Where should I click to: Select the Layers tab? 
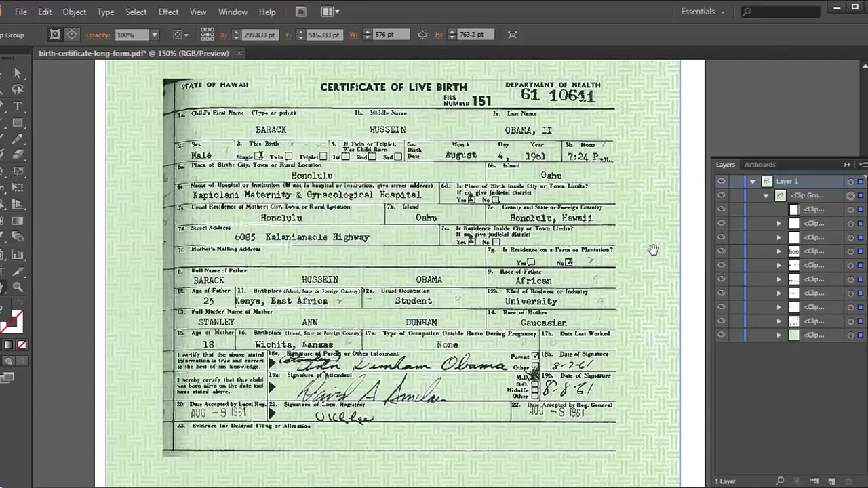725,165
